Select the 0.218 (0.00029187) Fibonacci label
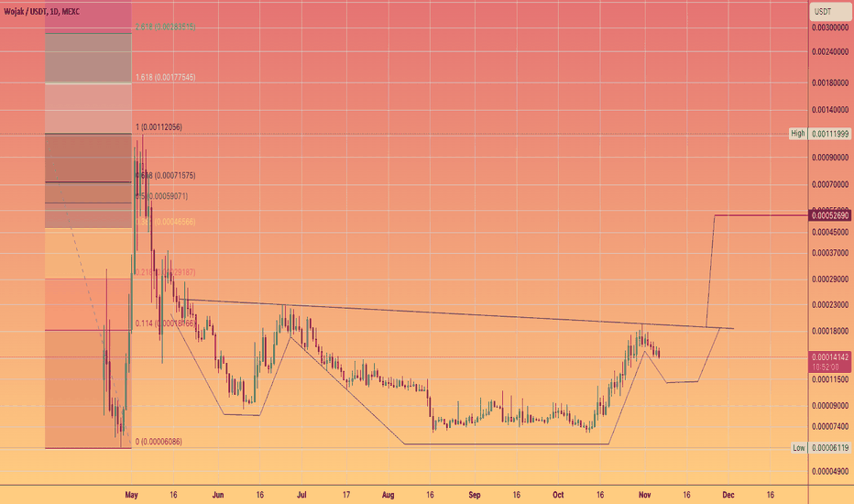This screenshot has width=854, height=504. pos(166,272)
